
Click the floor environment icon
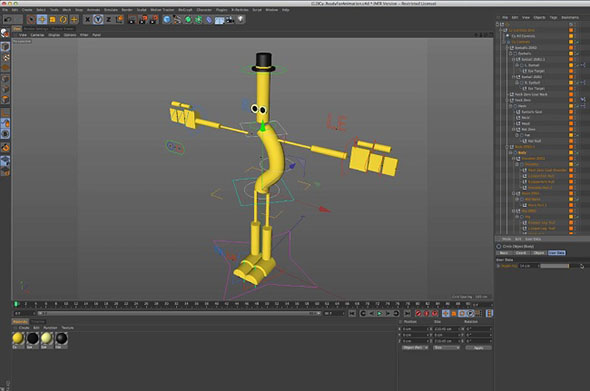(219, 20)
